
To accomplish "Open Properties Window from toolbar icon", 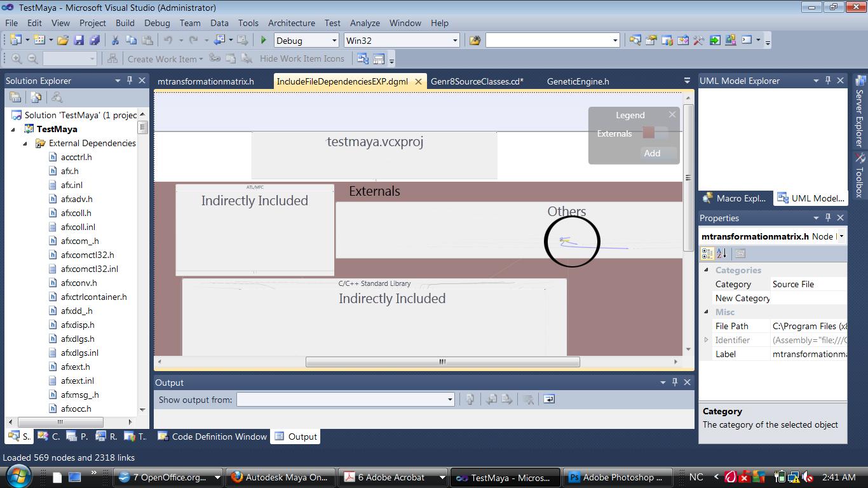I will tap(651, 40).
